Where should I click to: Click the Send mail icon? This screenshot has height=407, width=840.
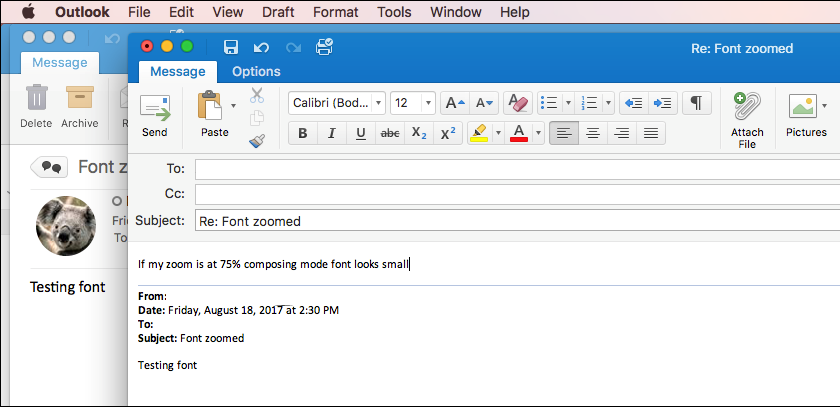click(x=155, y=109)
